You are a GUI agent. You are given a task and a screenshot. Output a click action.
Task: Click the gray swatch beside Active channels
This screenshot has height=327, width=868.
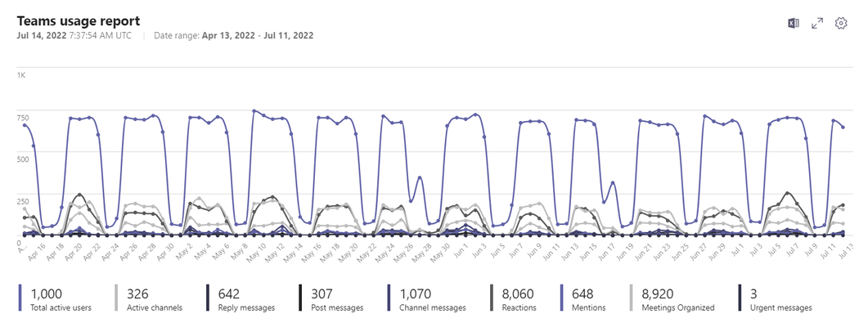[115, 298]
